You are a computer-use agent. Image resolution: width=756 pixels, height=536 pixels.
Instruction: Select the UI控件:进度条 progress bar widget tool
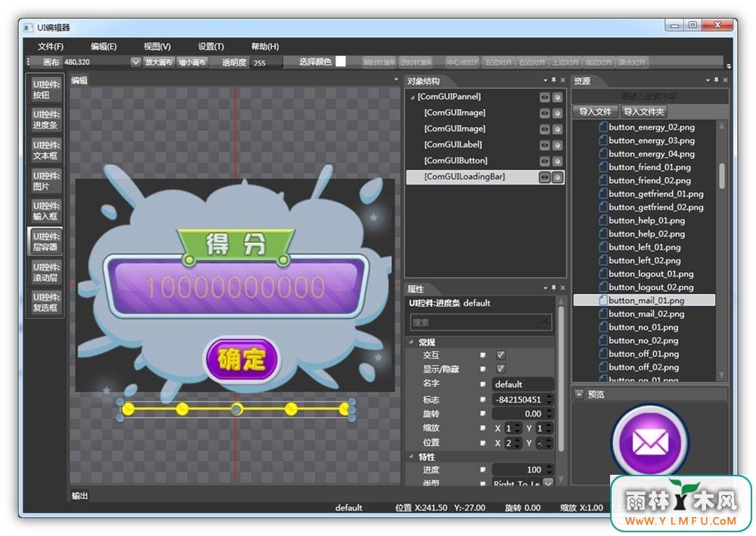46,119
